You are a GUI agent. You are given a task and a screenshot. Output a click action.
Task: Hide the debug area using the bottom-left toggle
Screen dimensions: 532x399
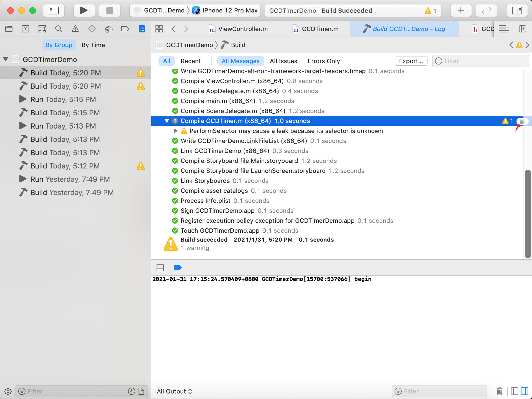[x=160, y=268]
